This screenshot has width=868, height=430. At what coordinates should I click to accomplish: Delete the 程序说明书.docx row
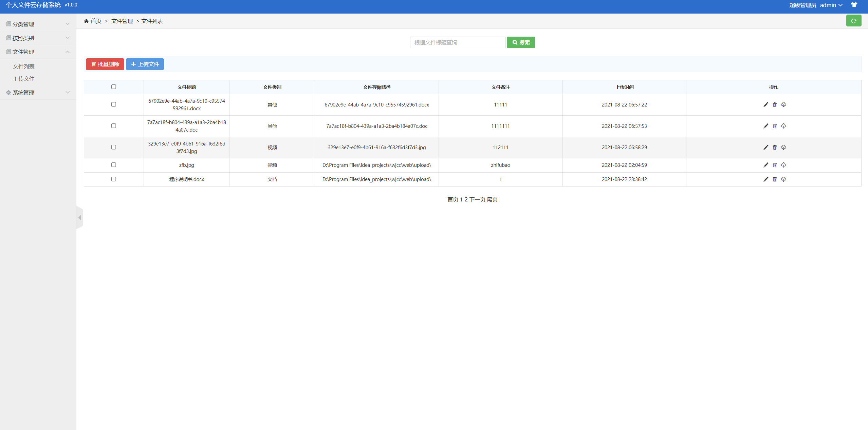pyautogui.click(x=775, y=179)
